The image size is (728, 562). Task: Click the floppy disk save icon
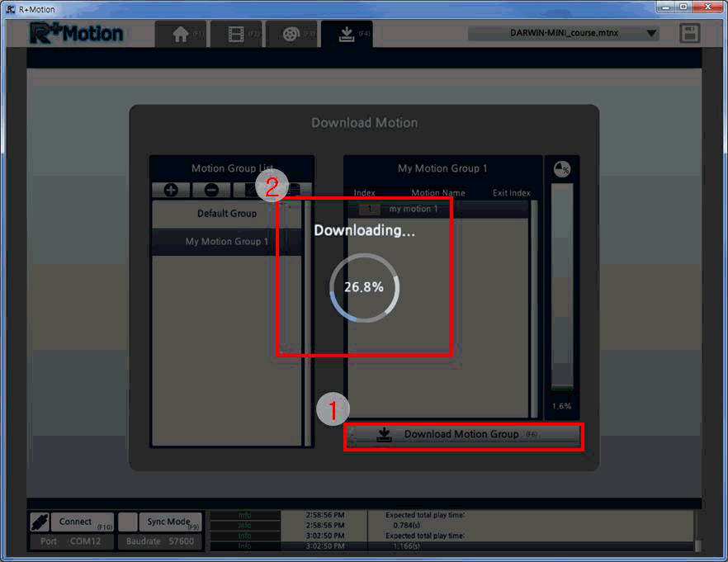point(689,33)
